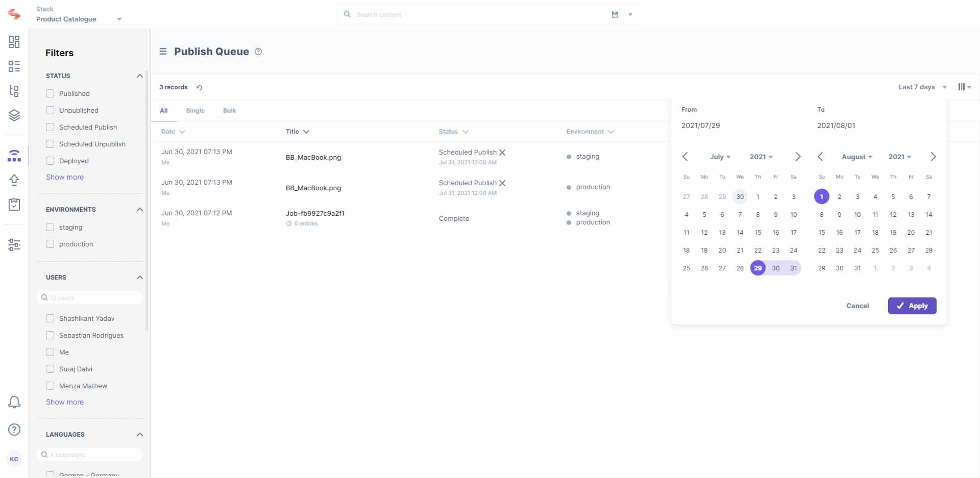Refresh the records list
This screenshot has height=478, width=980.
[x=199, y=87]
